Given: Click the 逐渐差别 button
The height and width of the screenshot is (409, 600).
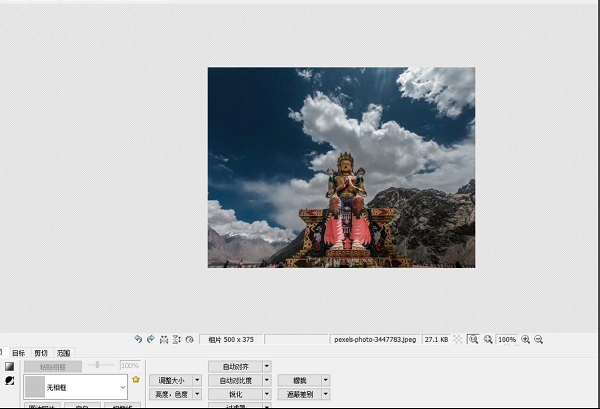Looking at the screenshot, I should click(x=300, y=394).
